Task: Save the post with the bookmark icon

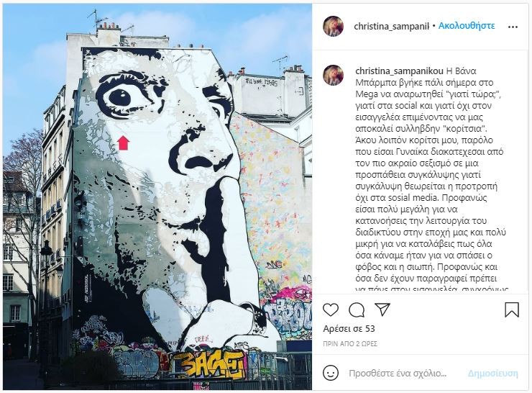Action: [x=512, y=310]
